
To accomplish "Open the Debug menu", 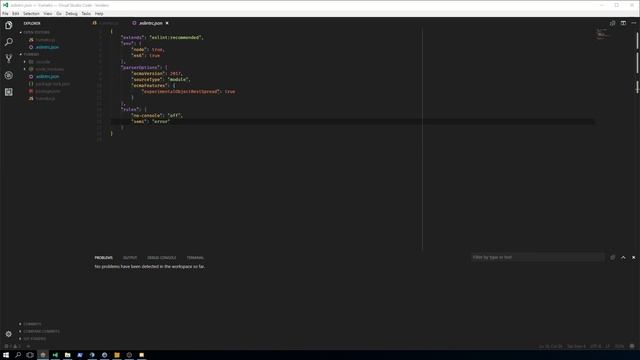I will 71,13.
